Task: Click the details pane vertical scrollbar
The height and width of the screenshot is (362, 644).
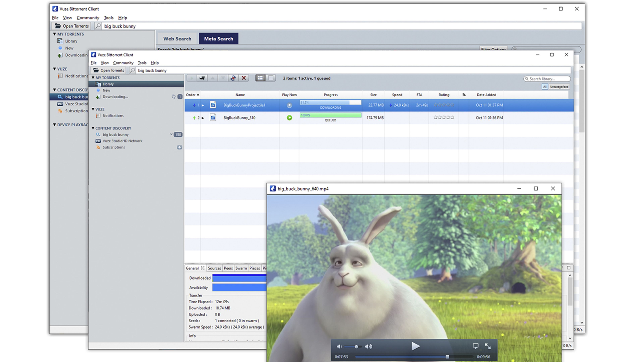Action: click(570, 291)
